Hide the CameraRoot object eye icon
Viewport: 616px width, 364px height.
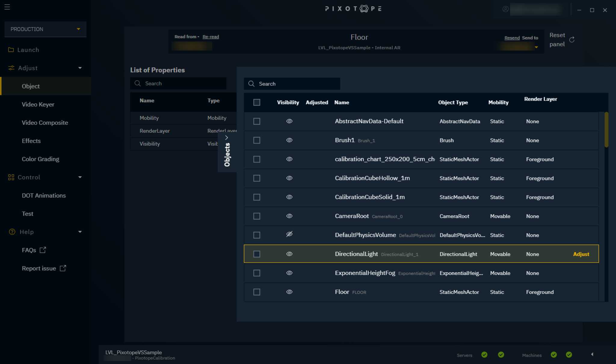click(289, 216)
